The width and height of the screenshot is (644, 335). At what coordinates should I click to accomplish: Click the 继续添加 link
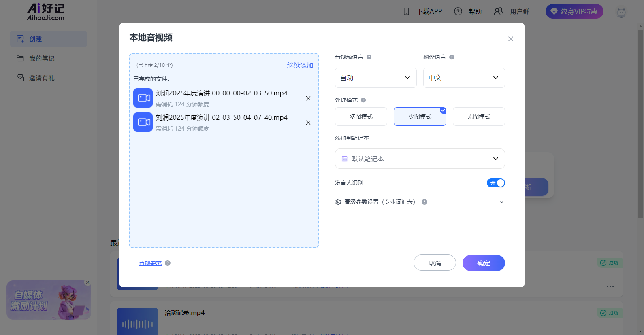(x=300, y=65)
